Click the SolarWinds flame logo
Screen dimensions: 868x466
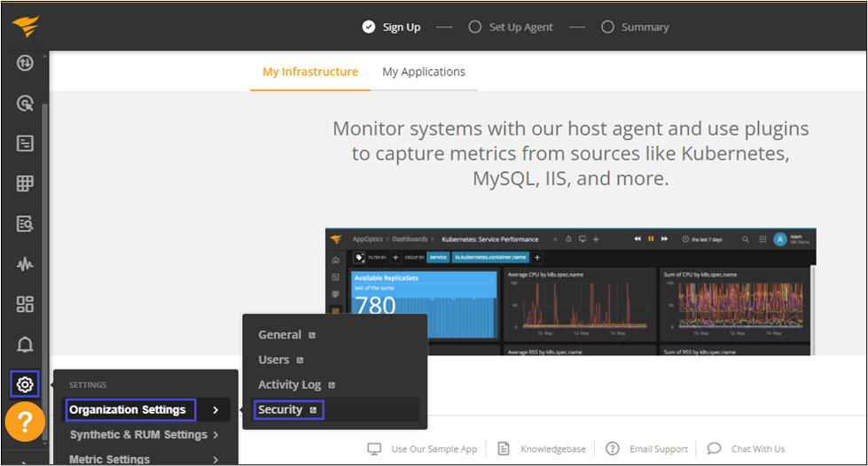[26, 26]
